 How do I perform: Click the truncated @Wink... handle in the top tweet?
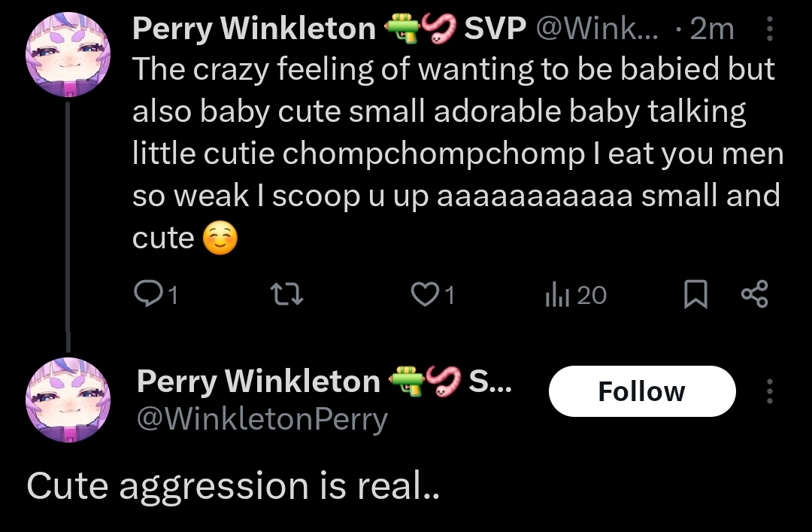tap(598, 29)
